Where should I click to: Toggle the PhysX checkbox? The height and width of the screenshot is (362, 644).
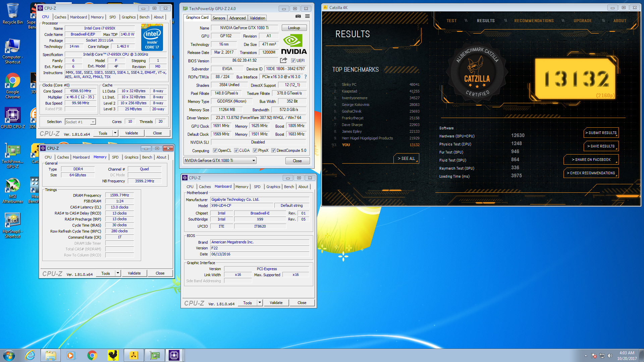pyautogui.click(x=255, y=150)
